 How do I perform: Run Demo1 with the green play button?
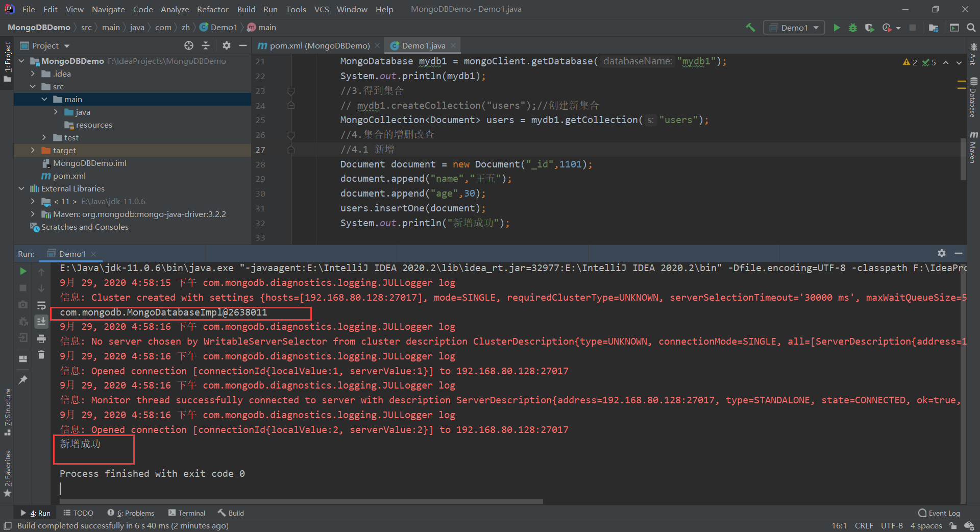(837, 28)
